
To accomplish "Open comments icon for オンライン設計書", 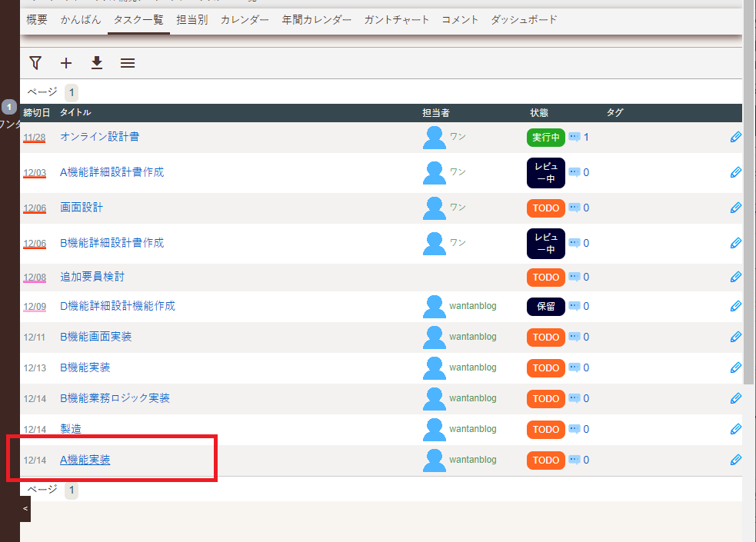I will tap(574, 137).
